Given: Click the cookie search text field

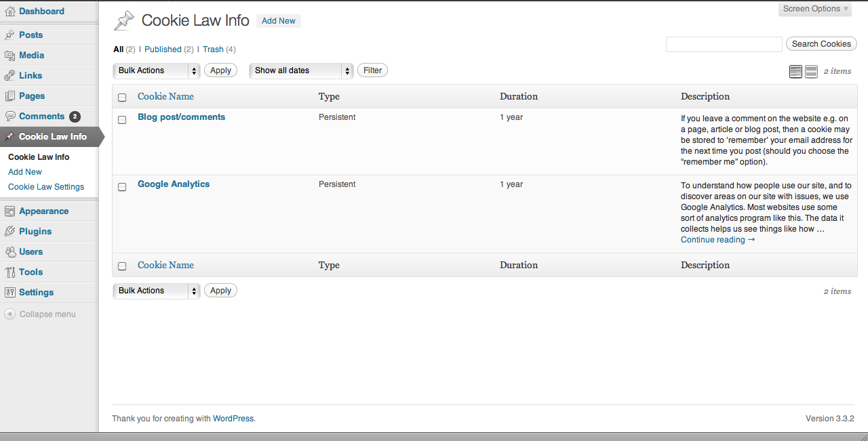Looking at the screenshot, I should [724, 44].
